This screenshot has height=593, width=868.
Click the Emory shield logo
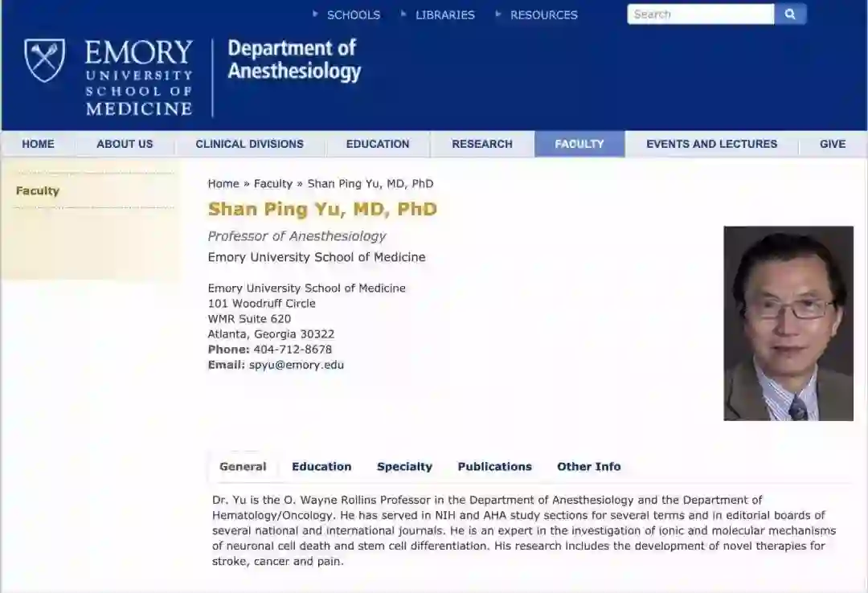tap(44, 60)
